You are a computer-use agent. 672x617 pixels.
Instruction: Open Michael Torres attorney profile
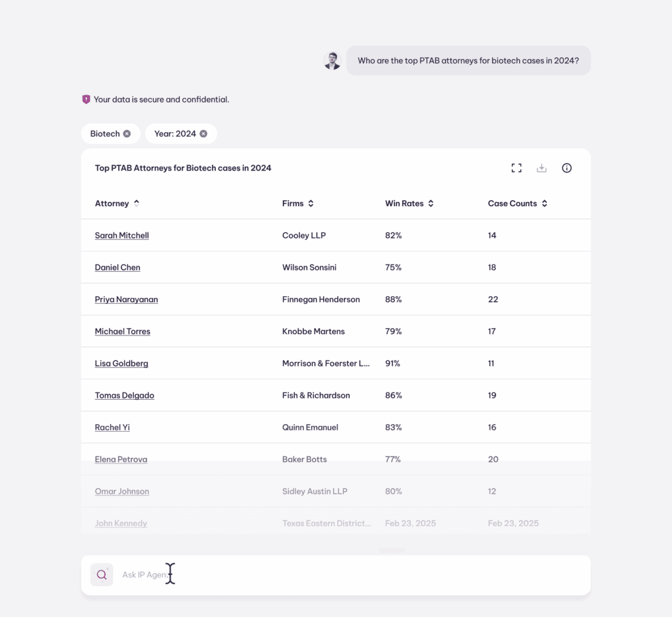123,331
